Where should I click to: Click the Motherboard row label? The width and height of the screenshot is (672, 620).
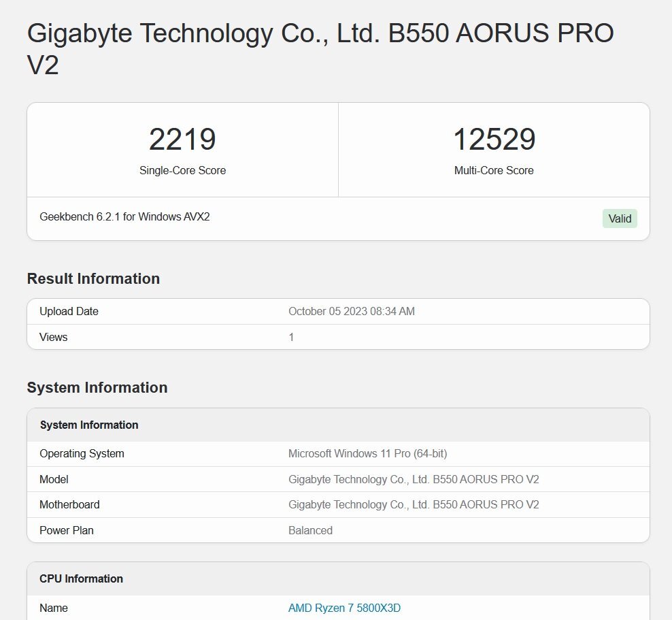69,505
